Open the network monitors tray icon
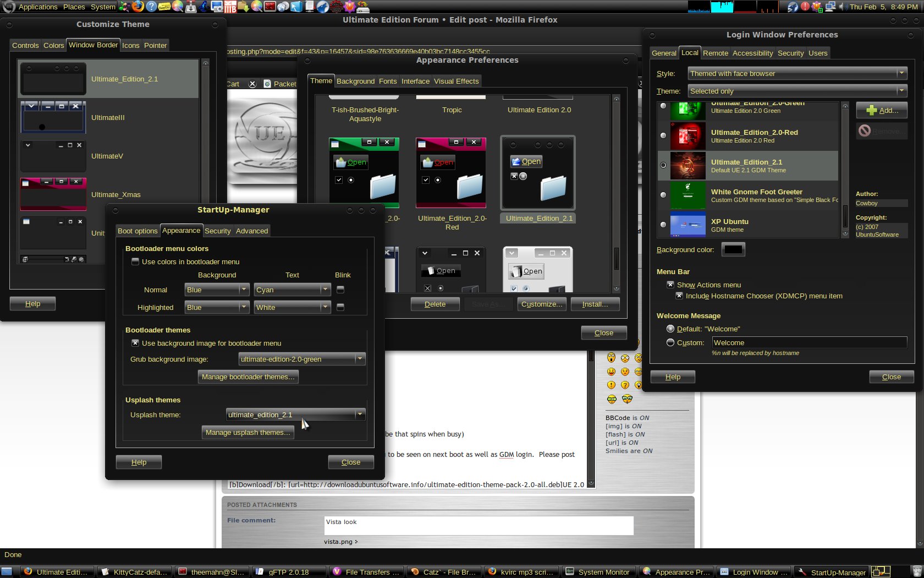The height and width of the screenshot is (578, 924). (x=831, y=7)
